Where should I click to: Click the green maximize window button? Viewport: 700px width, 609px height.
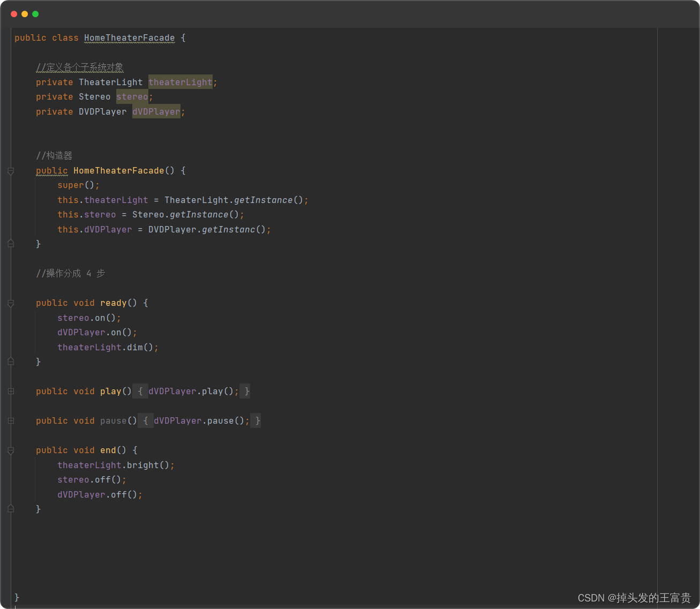pos(35,14)
